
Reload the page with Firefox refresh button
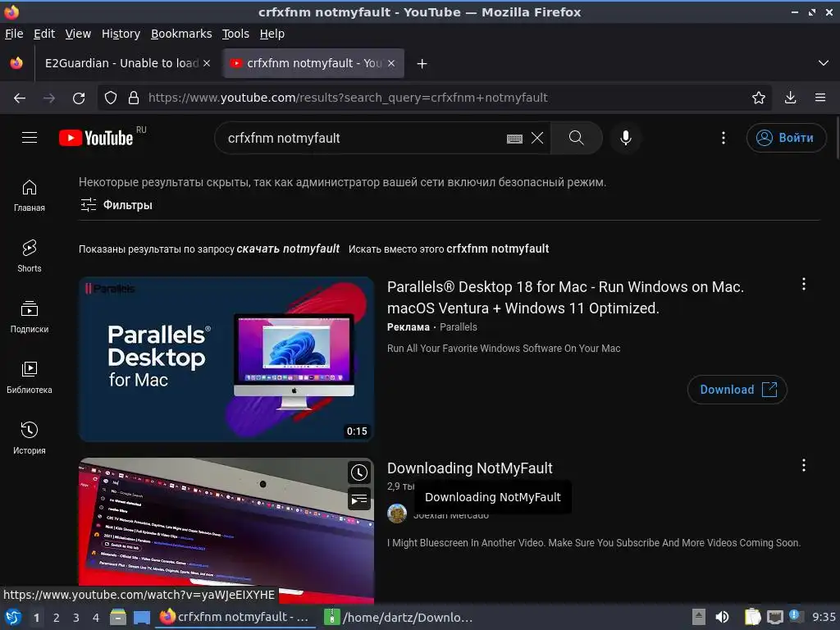[79, 98]
